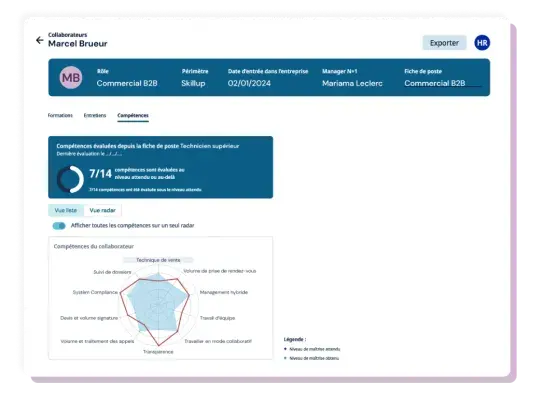Click the obtained mastery level legend dot
Viewport: 541px width, 400px height.
[285, 358]
